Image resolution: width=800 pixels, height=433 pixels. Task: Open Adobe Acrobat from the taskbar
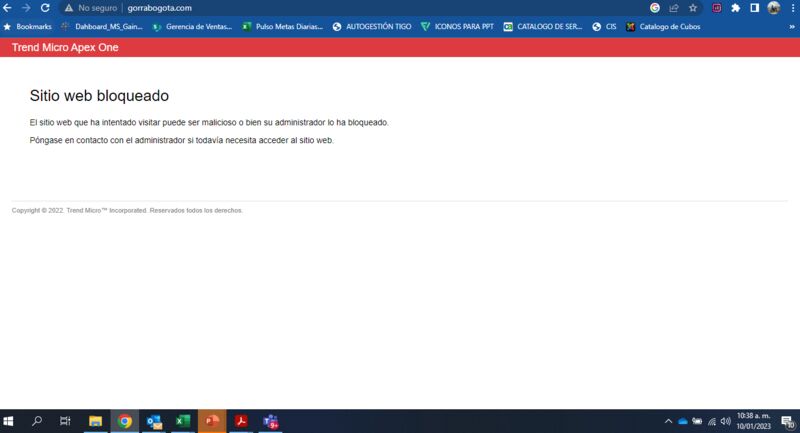(241, 421)
